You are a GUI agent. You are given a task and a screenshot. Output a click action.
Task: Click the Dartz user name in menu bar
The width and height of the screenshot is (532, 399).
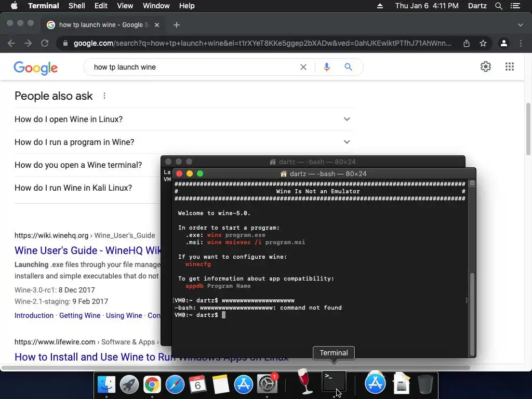pos(477,6)
